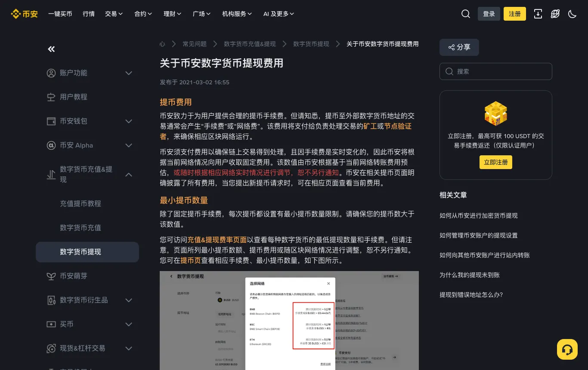
Task: Expand the 账户功能 chevron
Action: tap(129, 73)
